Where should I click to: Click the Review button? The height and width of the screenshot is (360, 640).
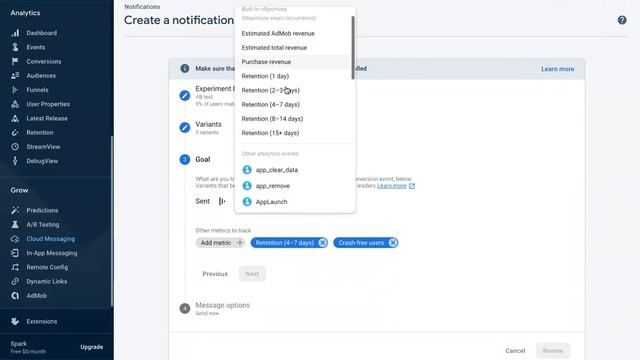pyautogui.click(x=553, y=351)
